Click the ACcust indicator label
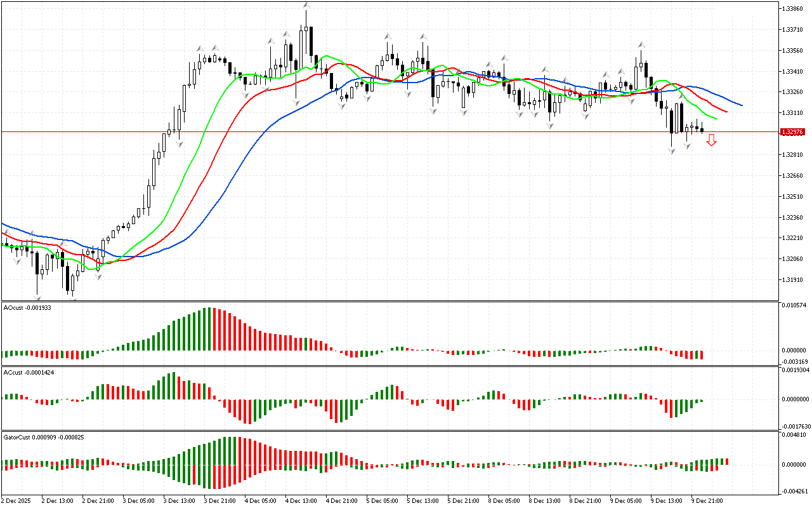The width and height of the screenshot is (812, 508). [29, 372]
